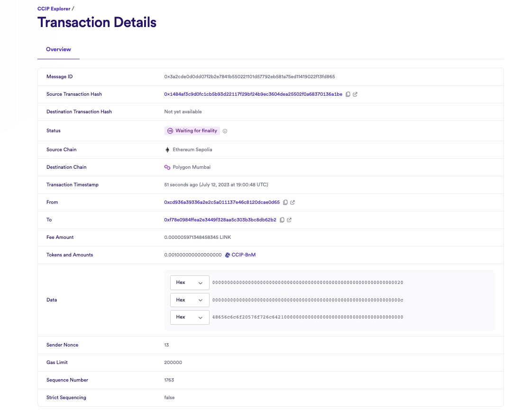
Task: Click the 'Polygon Mumbai' destination chain text
Action: click(x=192, y=167)
